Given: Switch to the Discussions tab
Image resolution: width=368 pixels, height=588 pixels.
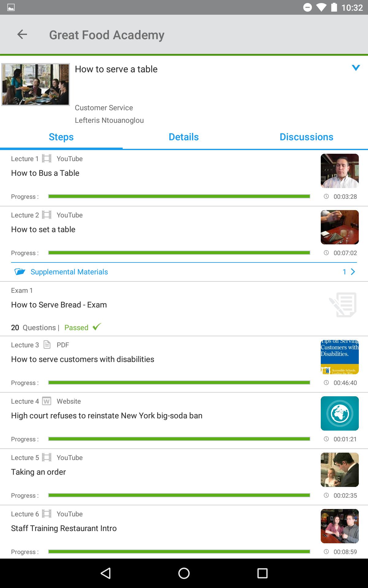Looking at the screenshot, I should point(306,137).
